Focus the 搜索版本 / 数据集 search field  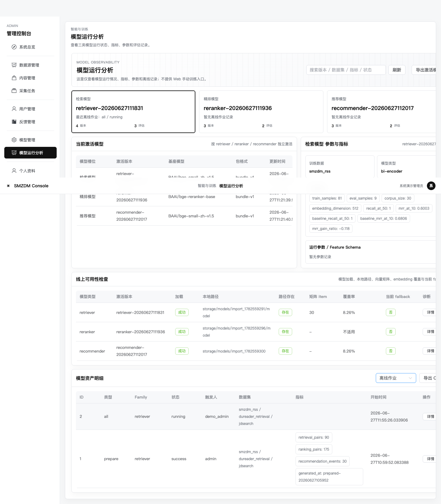point(346,70)
